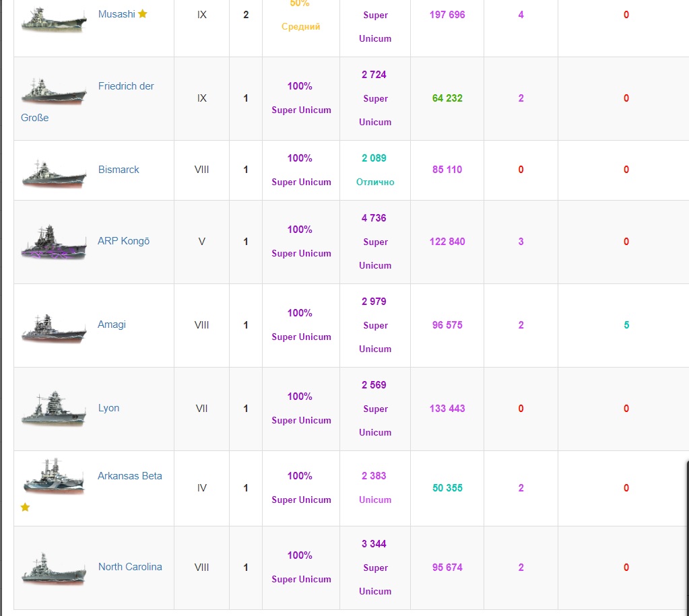Viewport: 689px width, 616px height.
Task: Select the Lyon ship name link
Action: (108, 408)
